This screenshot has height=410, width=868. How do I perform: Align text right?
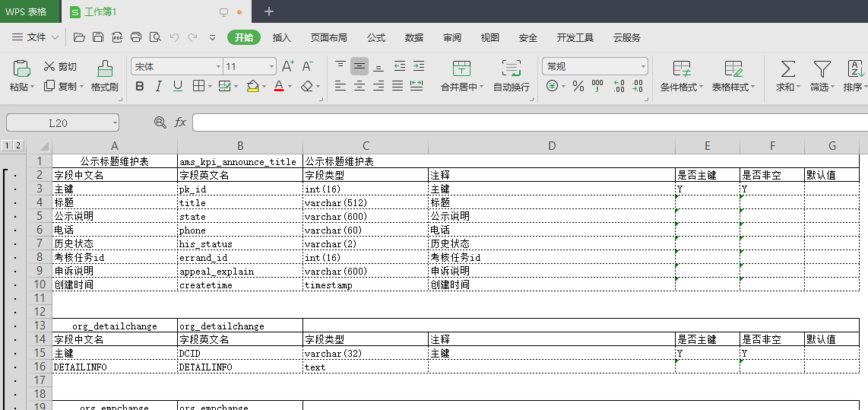pyautogui.click(x=379, y=86)
